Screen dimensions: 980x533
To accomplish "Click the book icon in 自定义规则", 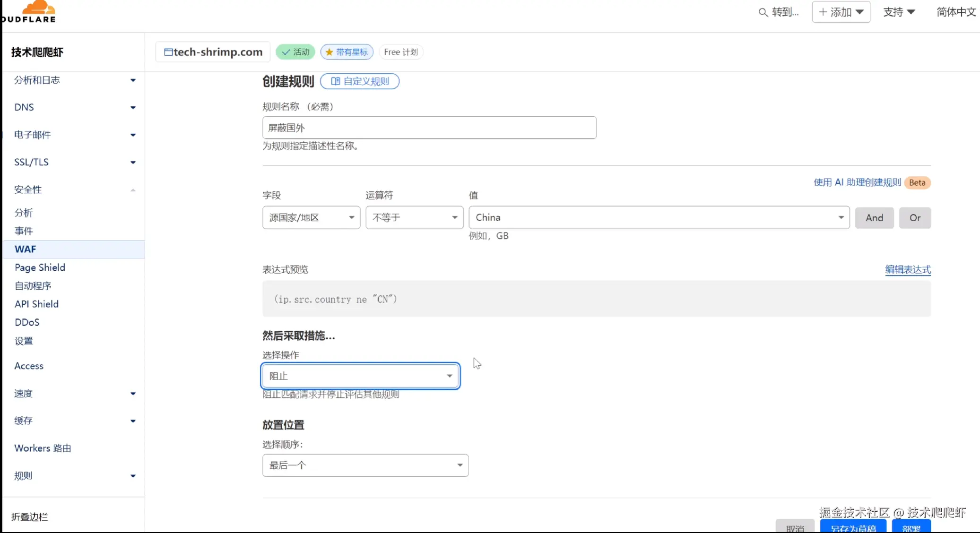I will coord(335,81).
